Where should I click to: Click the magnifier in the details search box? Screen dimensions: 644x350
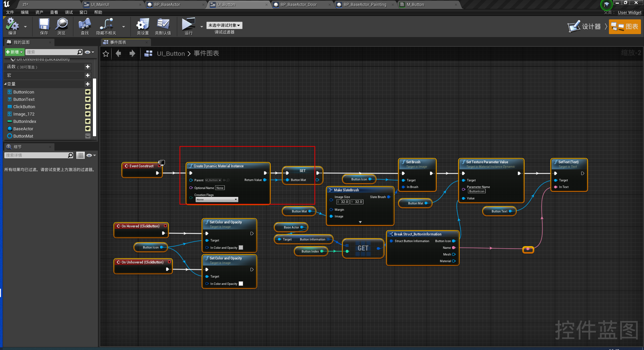coord(70,155)
